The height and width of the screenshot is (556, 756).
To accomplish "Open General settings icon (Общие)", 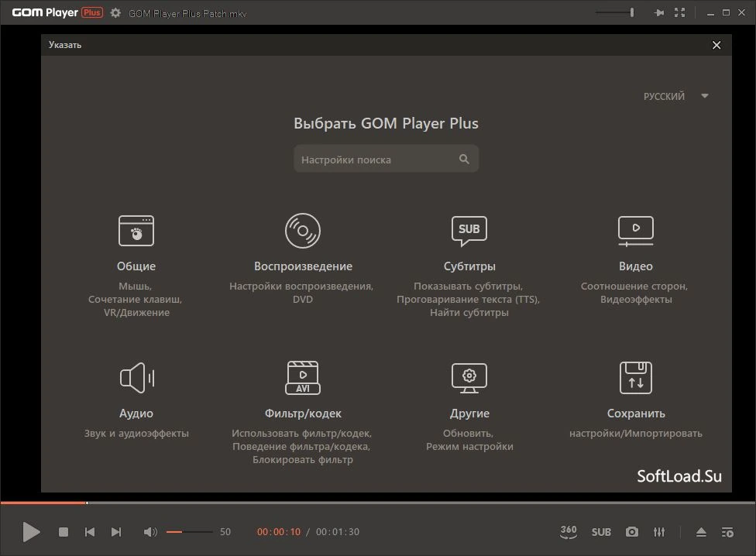I will tap(136, 231).
